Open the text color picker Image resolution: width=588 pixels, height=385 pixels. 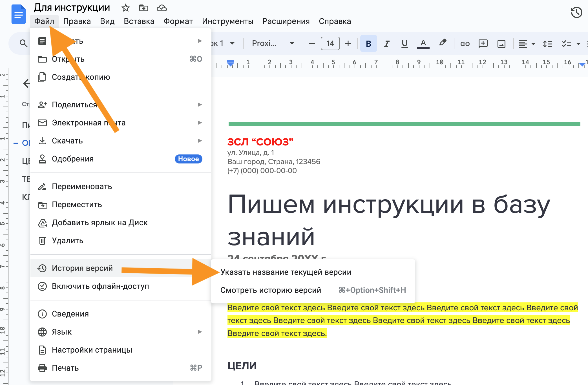coord(423,44)
